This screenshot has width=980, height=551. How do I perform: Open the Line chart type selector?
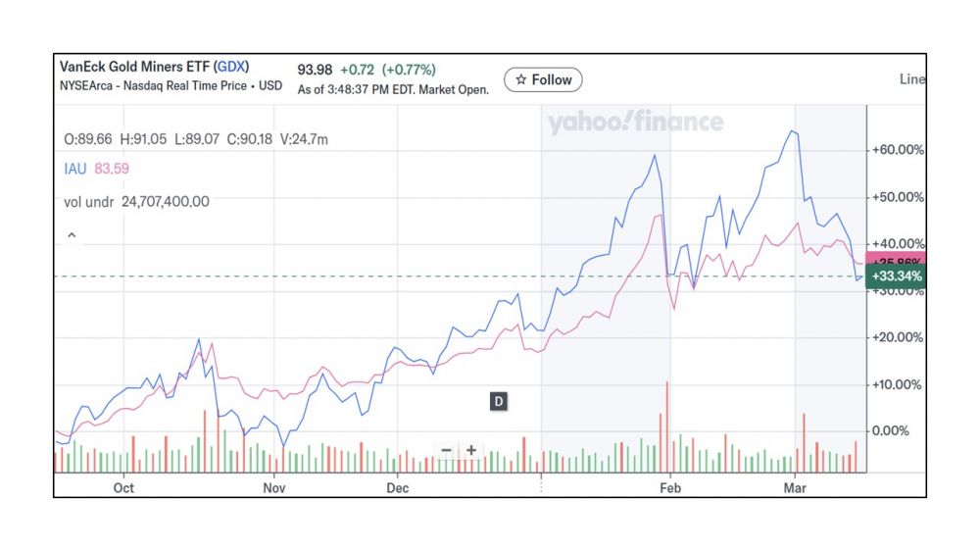[912, 79]
